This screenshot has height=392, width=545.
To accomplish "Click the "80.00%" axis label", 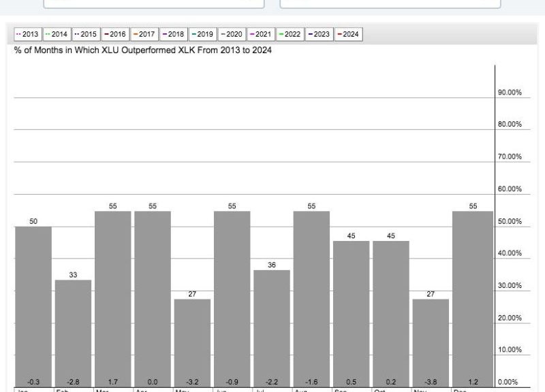I will tap(510, 125).
